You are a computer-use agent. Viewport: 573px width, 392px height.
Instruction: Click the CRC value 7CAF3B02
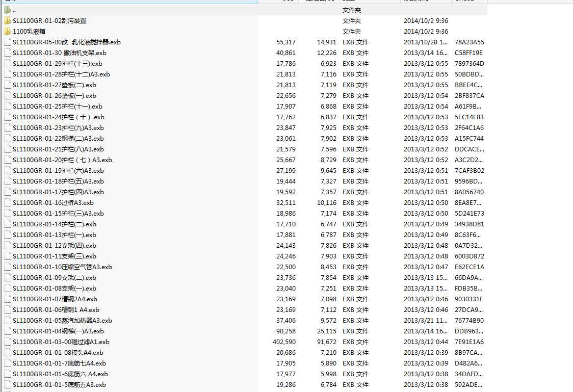(469, 171)
